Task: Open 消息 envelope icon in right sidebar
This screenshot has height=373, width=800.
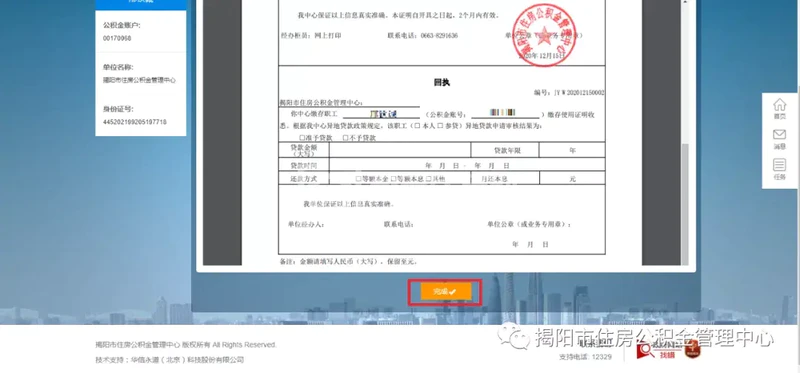Action: pos(780,139)
